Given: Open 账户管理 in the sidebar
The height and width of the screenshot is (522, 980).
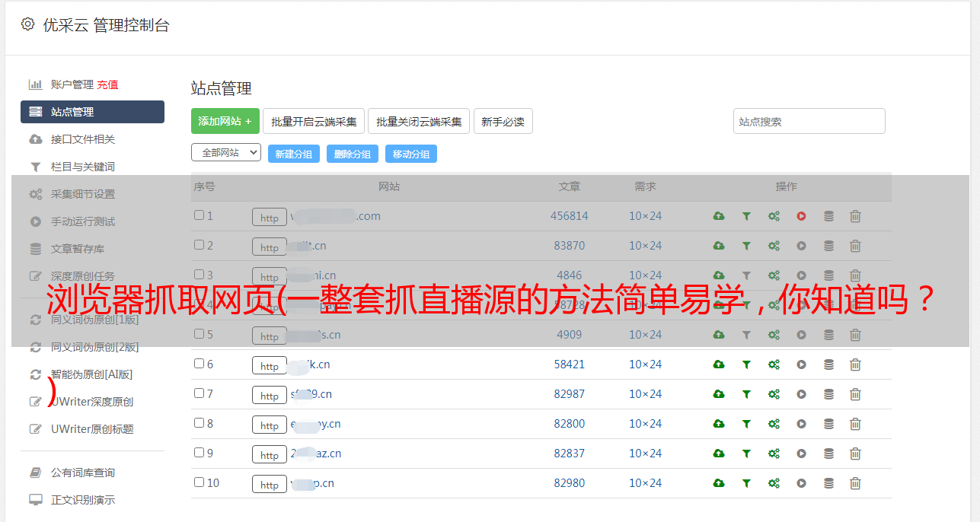Looking at the screenshot, I should click(72, 84).
